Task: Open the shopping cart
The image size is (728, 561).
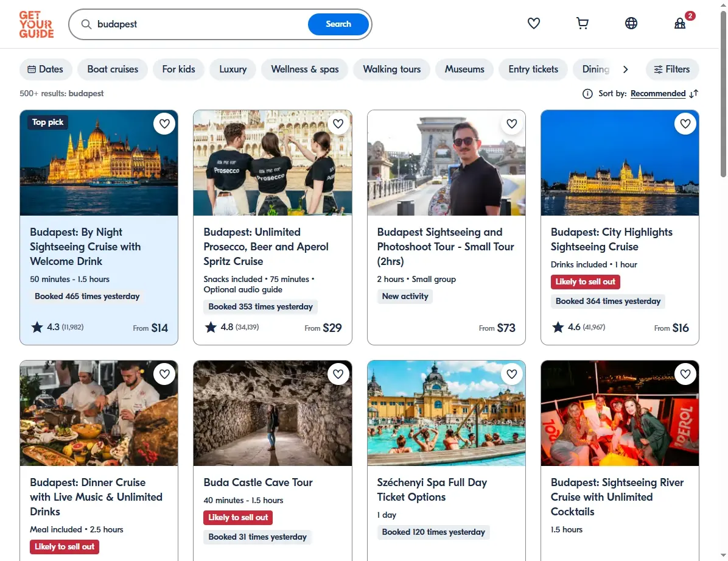Action: [x=582, y=23]
